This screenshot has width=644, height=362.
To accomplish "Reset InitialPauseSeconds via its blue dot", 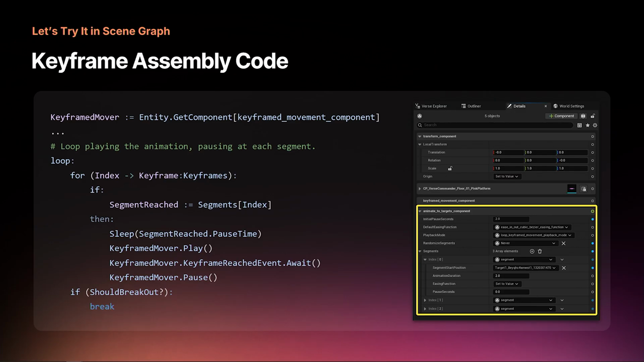I will [x=592, y=219].
